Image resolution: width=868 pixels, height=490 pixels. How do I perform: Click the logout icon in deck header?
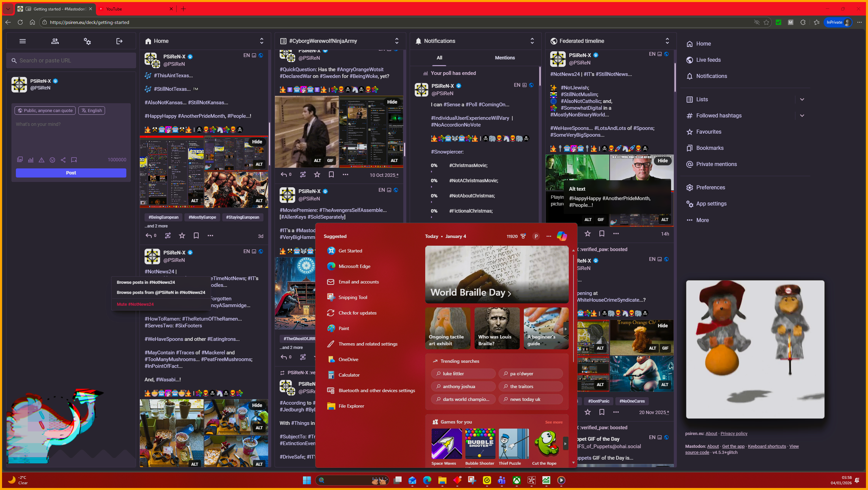(119, 41)
